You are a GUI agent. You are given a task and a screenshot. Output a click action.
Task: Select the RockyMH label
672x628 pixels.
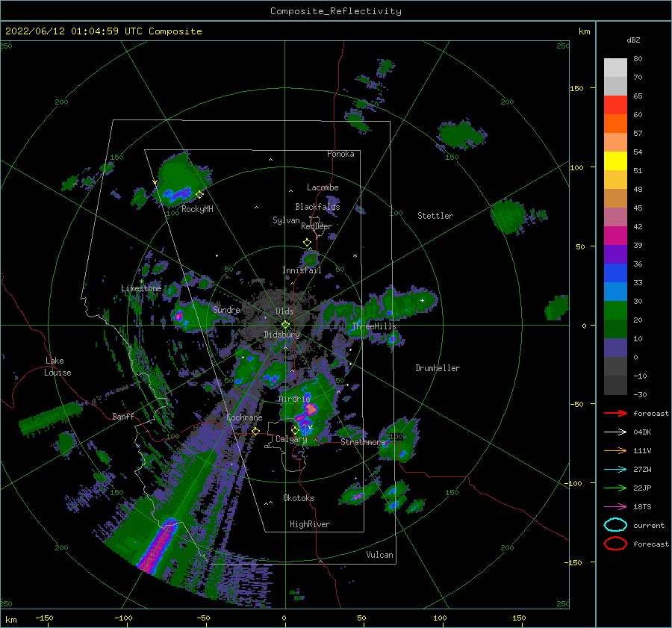[x=197, y=209]
